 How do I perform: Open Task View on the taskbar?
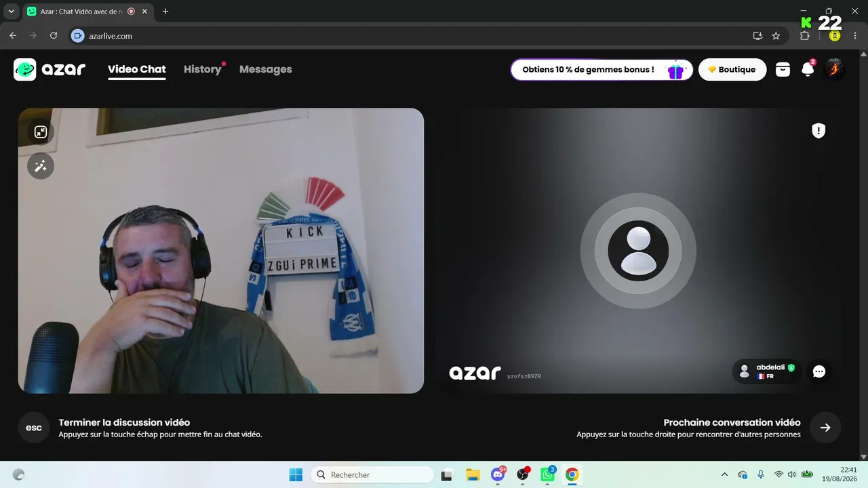[x=447, y=475]
